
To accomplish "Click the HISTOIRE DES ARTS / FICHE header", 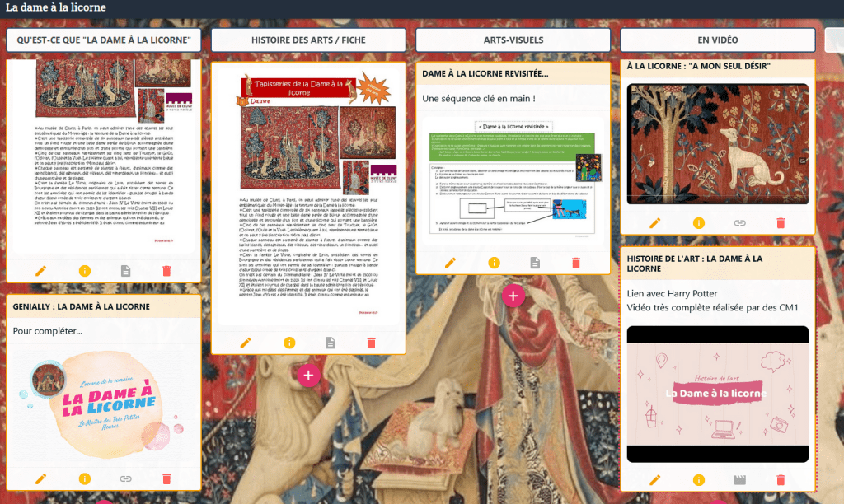I will click(308, 40).
